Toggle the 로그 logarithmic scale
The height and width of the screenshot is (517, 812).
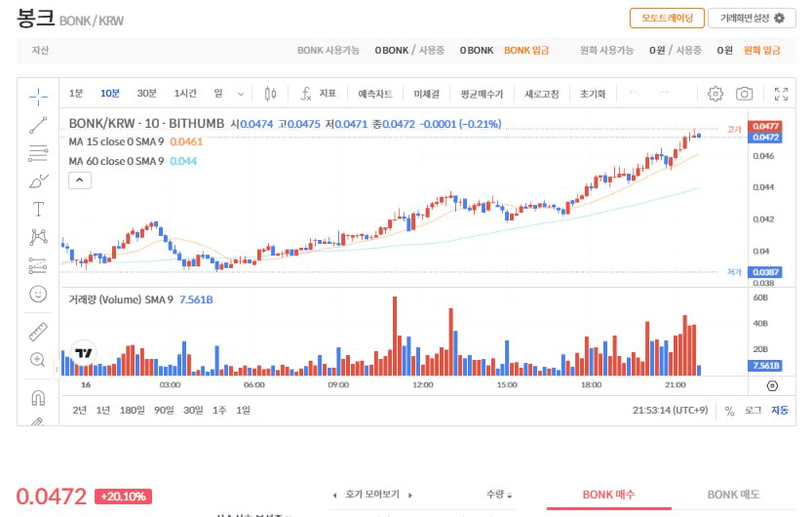pyautogui.click(x=753, y=411)
